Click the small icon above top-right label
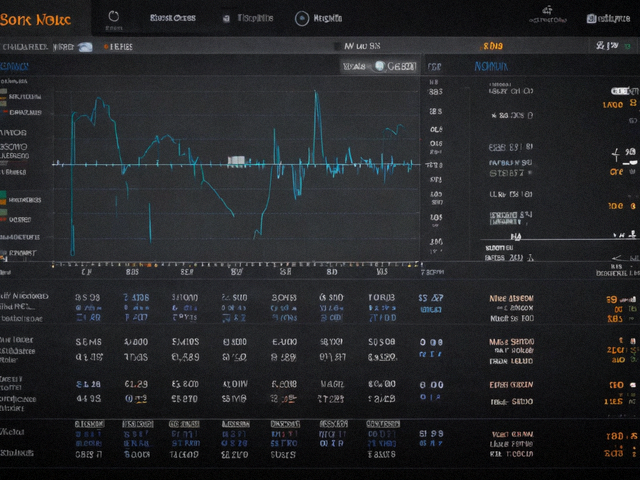The height and width of the screenshot is (480, 640). coord(547,10)
